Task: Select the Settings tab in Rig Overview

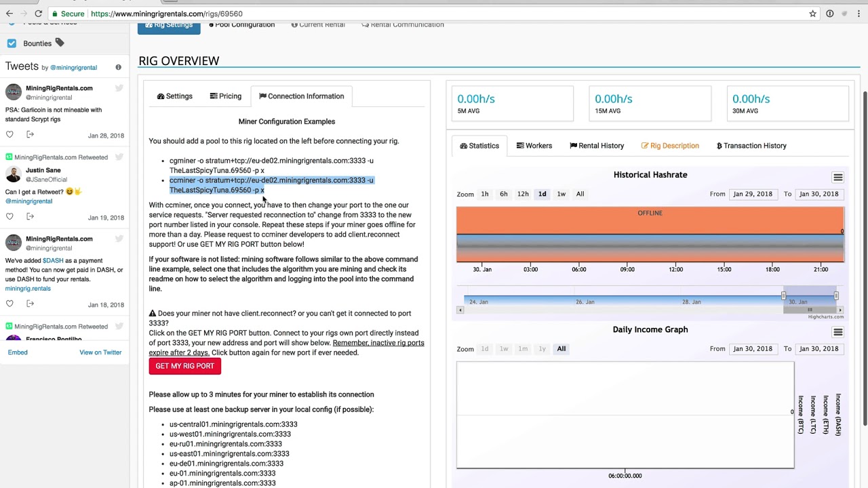Action: (x=175, y=96)
